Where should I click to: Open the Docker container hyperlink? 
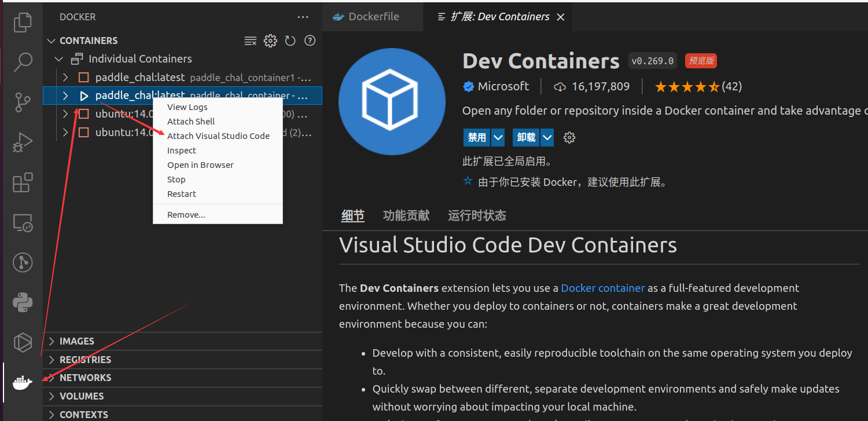click(x=602, y=288)
